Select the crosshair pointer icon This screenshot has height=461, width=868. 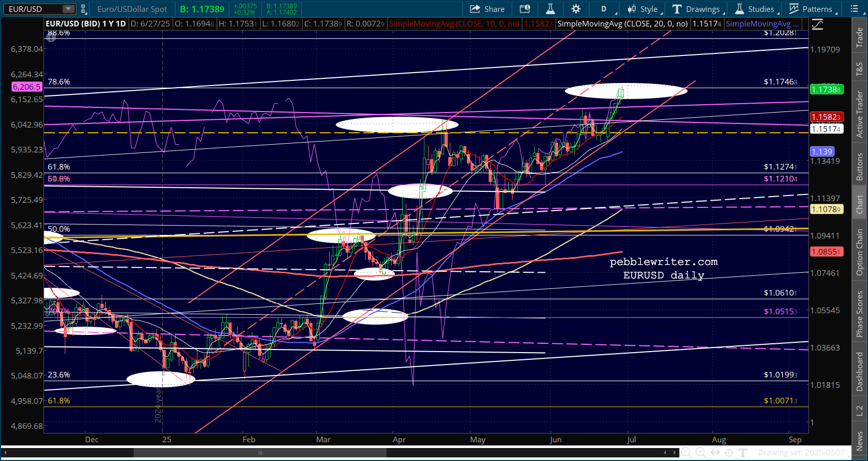729,453
